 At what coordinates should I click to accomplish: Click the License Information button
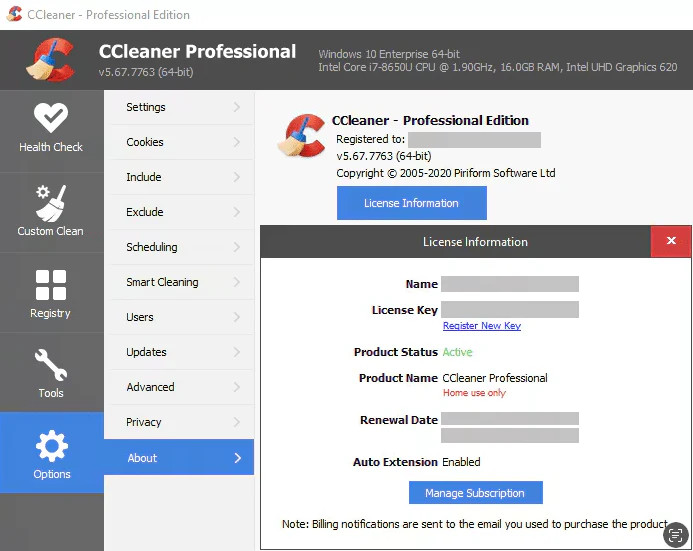click(x=411, y=203)
